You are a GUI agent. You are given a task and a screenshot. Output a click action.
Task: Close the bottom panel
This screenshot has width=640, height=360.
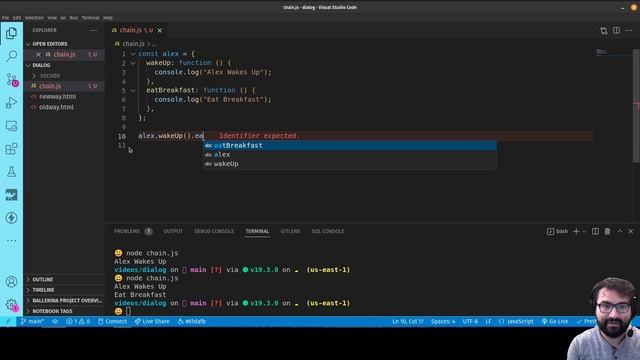click(631, 231)
